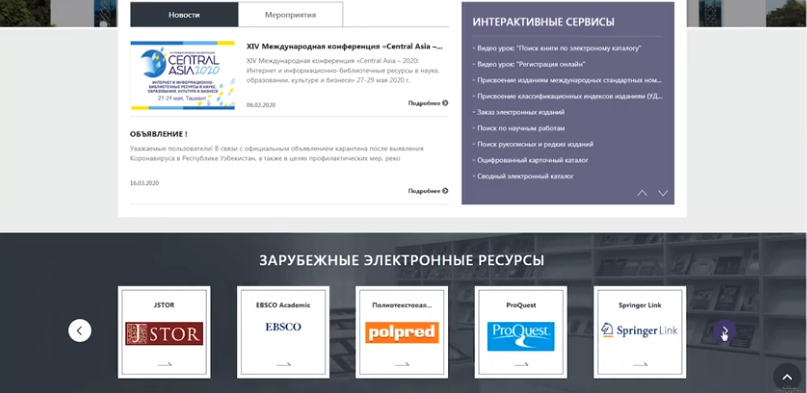Open the ProQuest resource logo
Viewport: 807px width, 393px height.
tap(521, 336)
